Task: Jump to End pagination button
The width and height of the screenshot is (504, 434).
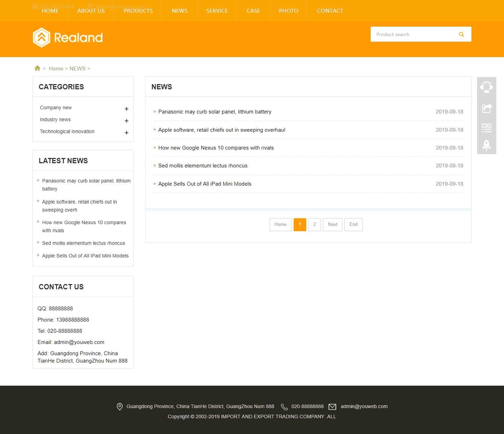Action: pos(353,225)
